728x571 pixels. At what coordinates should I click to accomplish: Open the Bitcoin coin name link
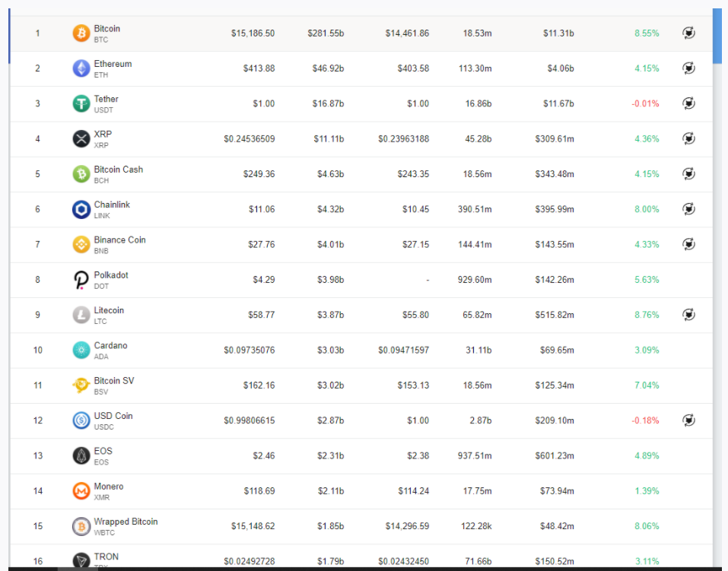coord(106,29)
